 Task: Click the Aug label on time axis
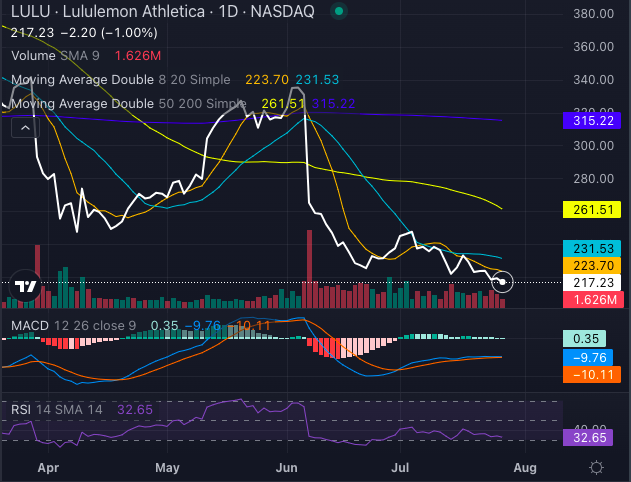[x=525, y=468]
